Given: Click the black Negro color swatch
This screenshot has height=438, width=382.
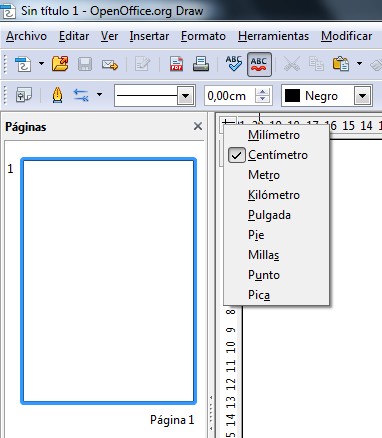Looking at the screenshot, I should point(292,96).
